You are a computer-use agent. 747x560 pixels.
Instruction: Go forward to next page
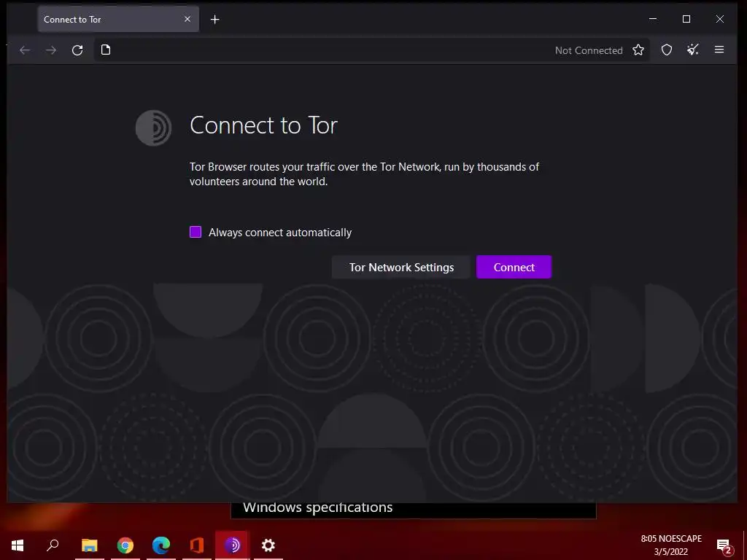[x=51, y=50]
